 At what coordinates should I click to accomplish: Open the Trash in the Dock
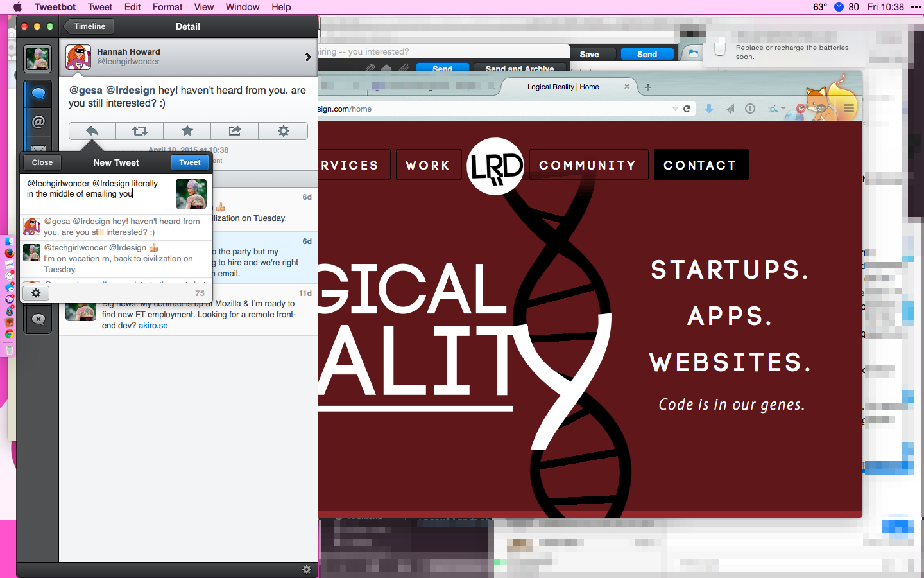[9, 350]
